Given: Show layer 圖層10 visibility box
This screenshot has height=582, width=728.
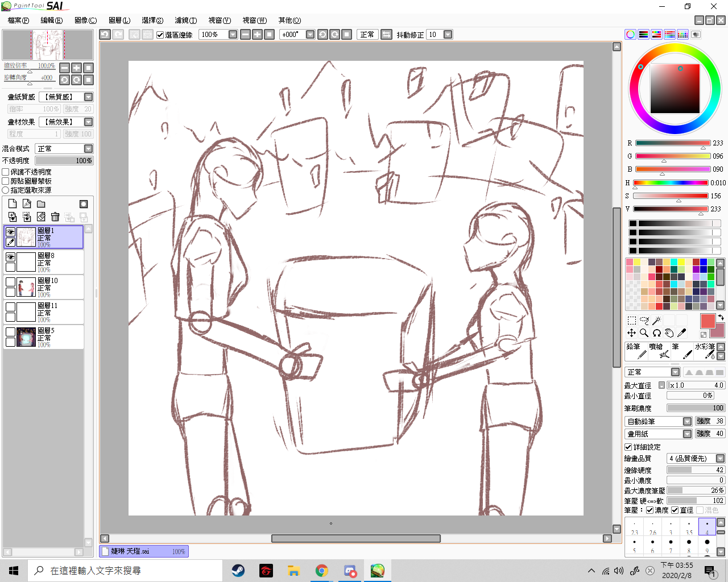Looking at the screenshot, I should [10, 282].
